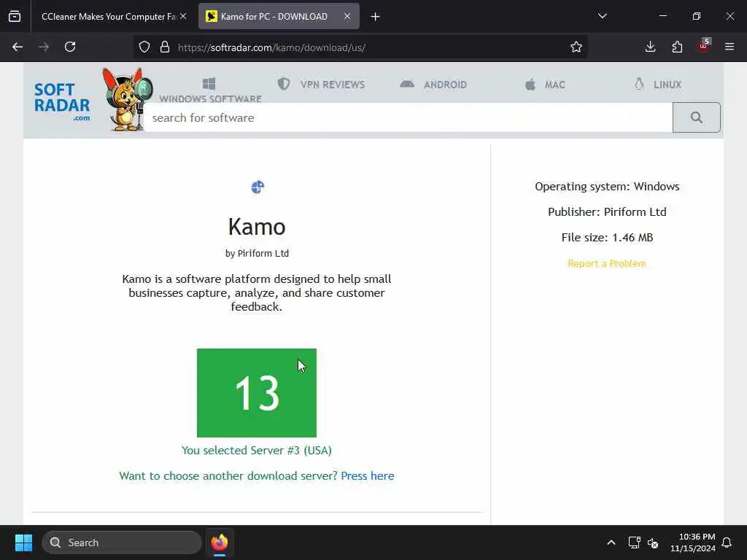Open network status tray icon
The height and width of the screenshot is (560, 747).
(x=634, y=542)
